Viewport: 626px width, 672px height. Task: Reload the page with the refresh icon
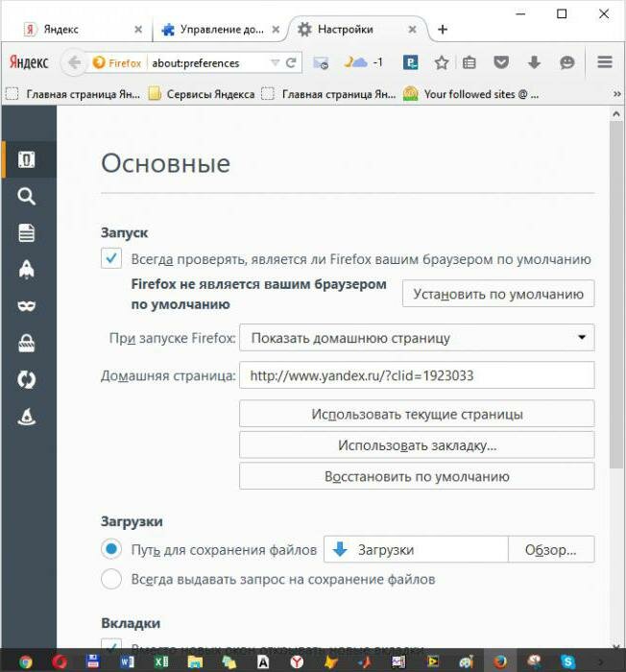click(x=291, y=63)
